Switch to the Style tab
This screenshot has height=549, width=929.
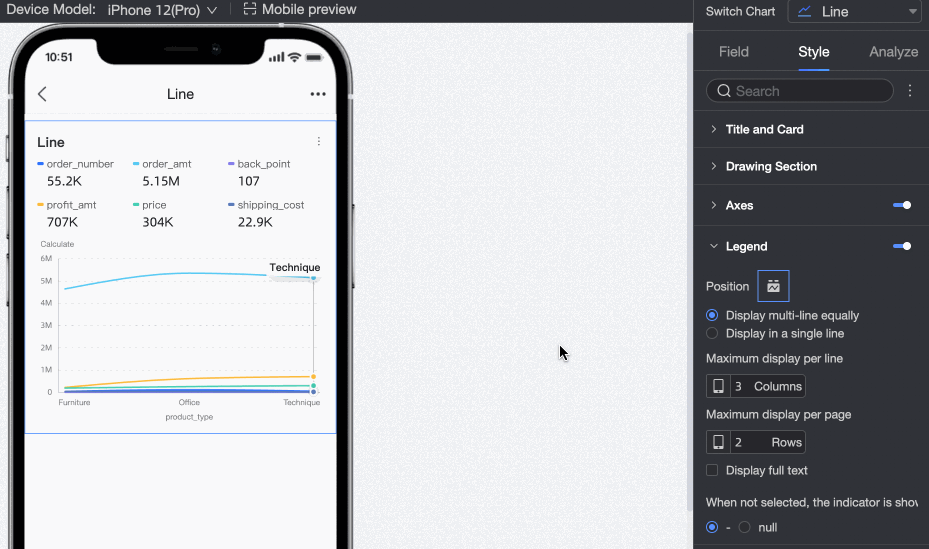point(813,52)
